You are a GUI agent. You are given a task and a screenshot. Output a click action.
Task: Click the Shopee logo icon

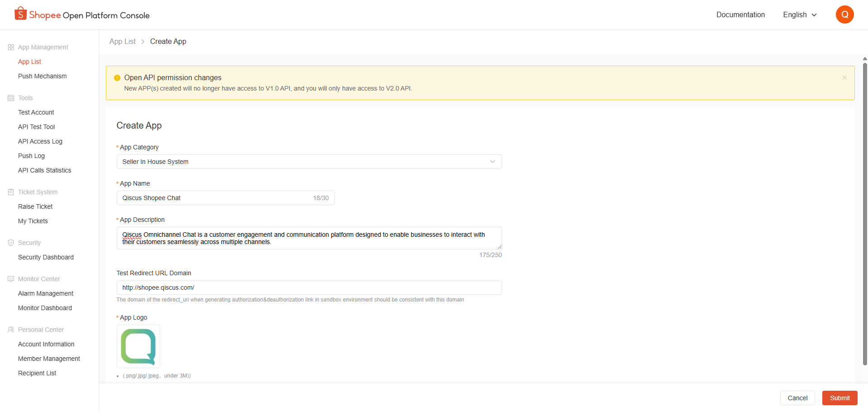point(20,14)
